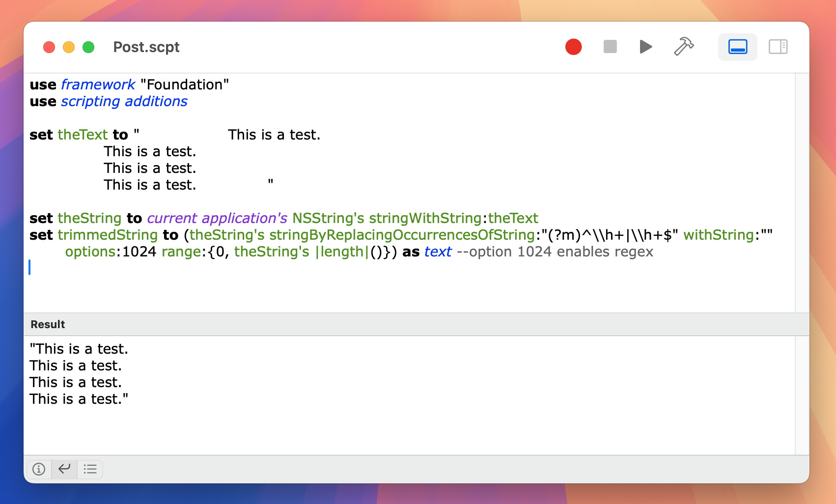The width and height of the screenshot is (836, 504).
Task: Click the Result pane's vertical scrollbar track
Action: click(802, 395)
